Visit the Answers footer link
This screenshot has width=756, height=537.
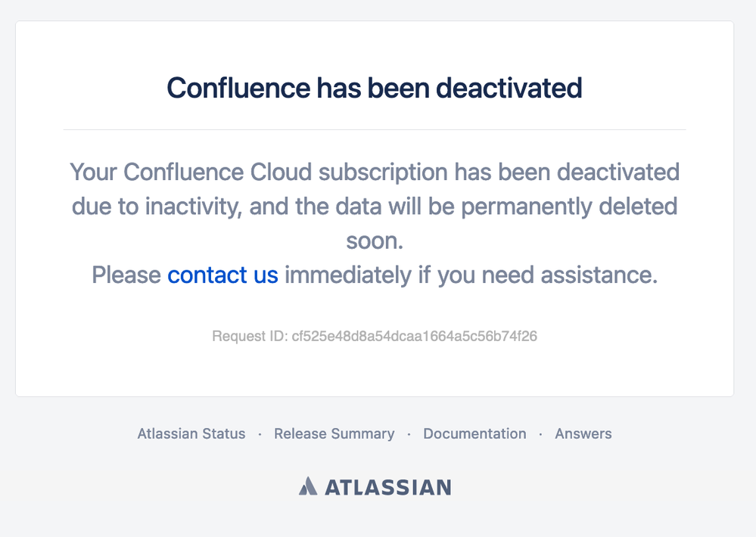coord(583,434)
